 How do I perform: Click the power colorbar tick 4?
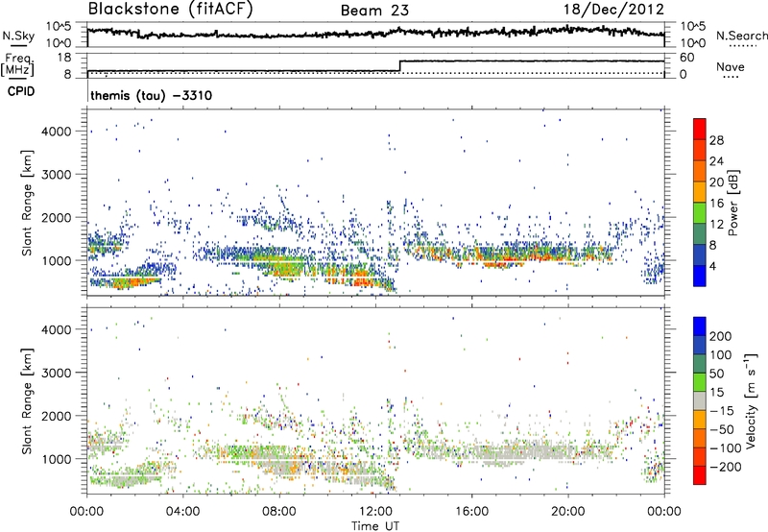coord(712,267)
